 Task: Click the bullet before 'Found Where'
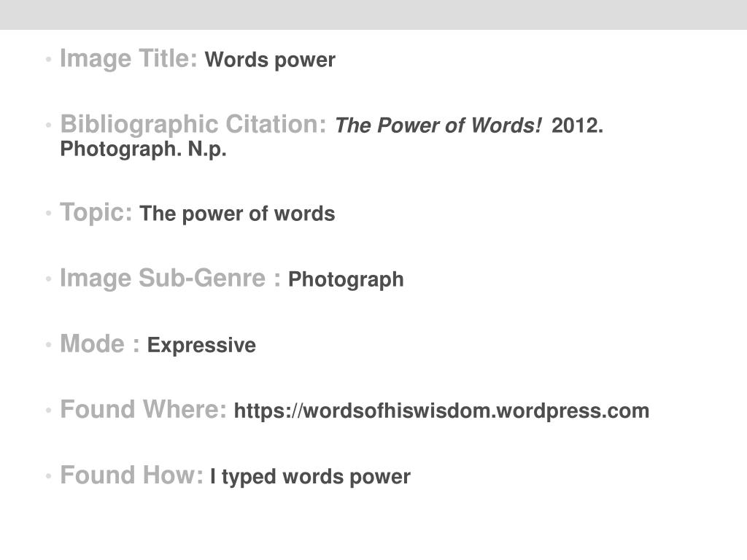tap(48, 411)
